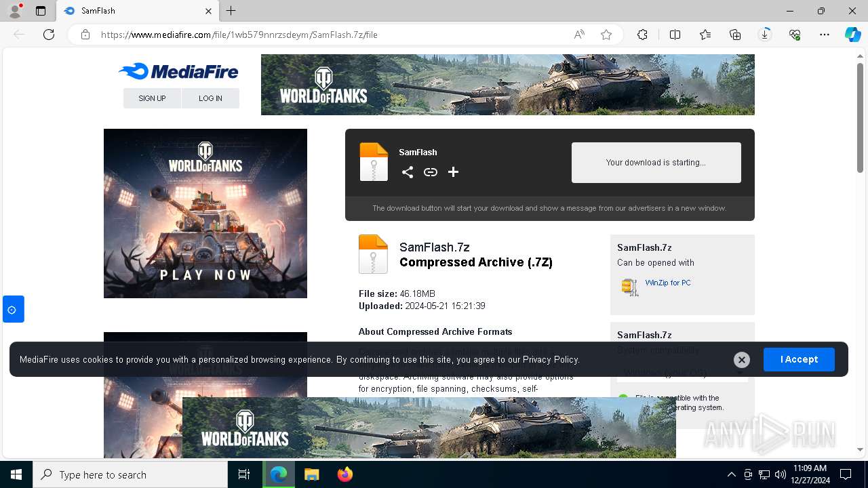Accept cookies with I Accept button
The height and width of the screenshot is (488, 868).
pos(799,359)
